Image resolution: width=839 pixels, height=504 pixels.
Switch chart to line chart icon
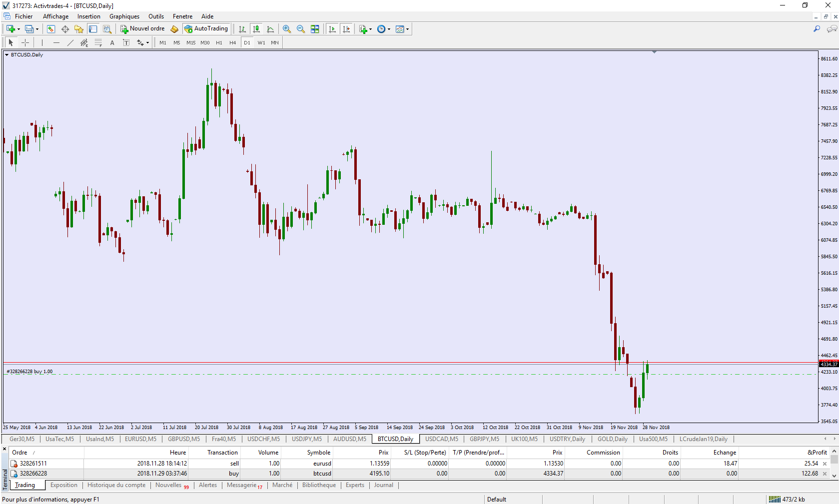click(270, 29)
